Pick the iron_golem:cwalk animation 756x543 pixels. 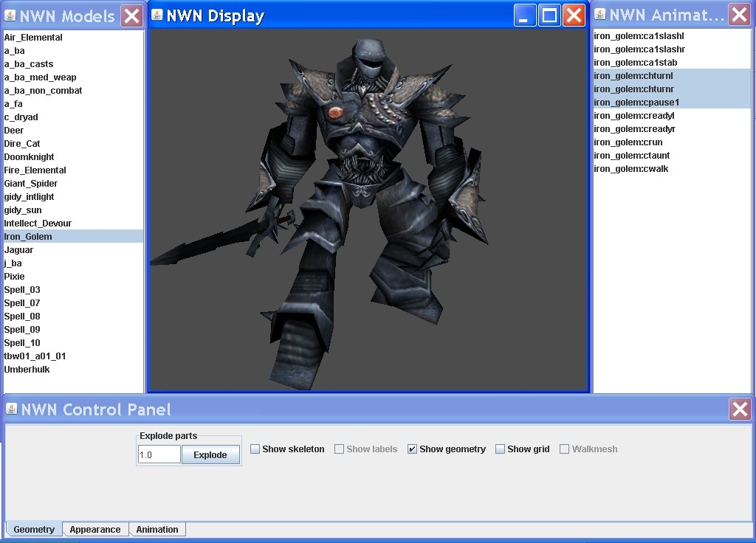click(631, 169)
